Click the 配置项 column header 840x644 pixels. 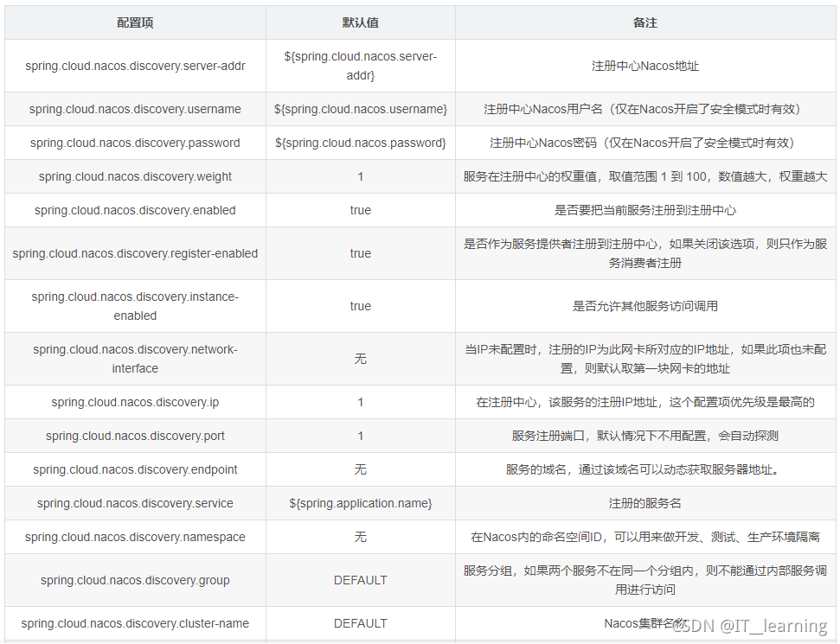click(135, 22)
